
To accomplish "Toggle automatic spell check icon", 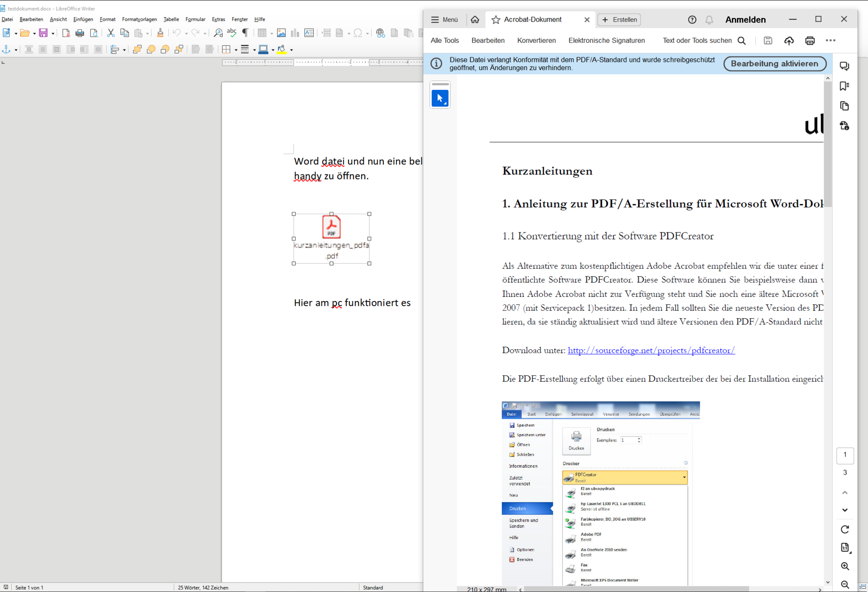I will [x=231, y=33].
